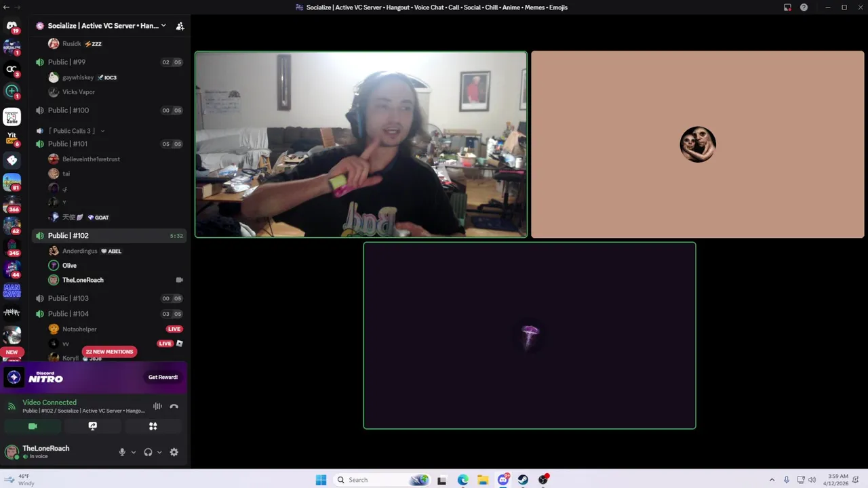
Task: Open TheLoneRoach user panel profile
Action: (x=46, y=452)
